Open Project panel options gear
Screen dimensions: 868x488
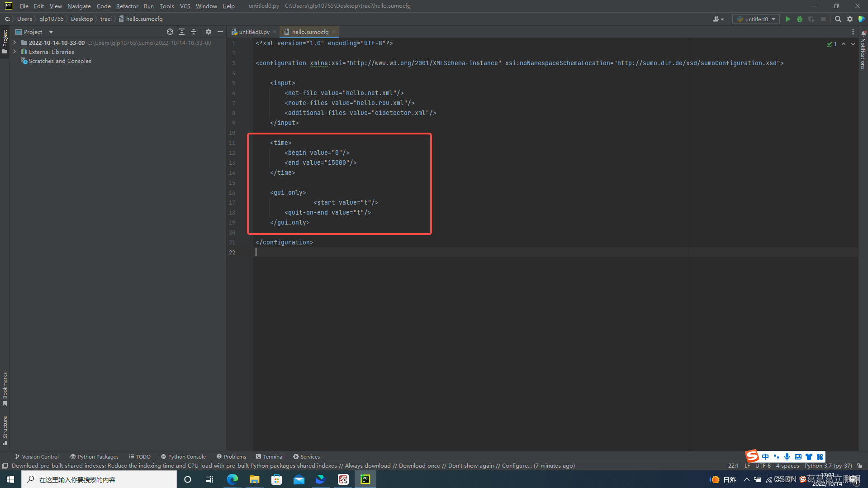coord(209,32)
